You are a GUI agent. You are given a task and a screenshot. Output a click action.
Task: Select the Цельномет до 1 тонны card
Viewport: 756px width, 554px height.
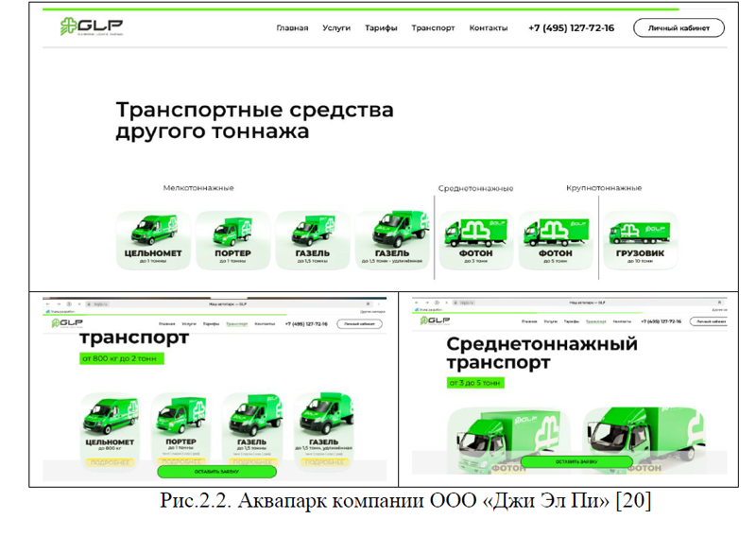point(153,239)
